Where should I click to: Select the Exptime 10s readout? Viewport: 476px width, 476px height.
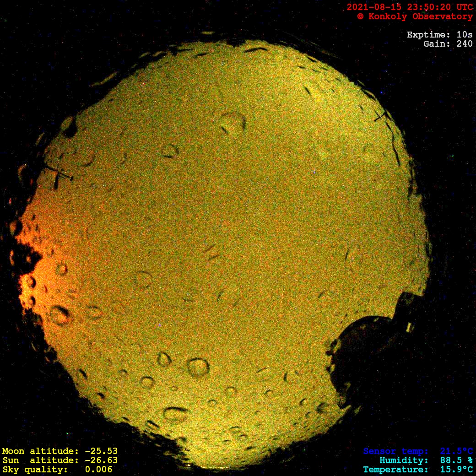click(439, 35)
